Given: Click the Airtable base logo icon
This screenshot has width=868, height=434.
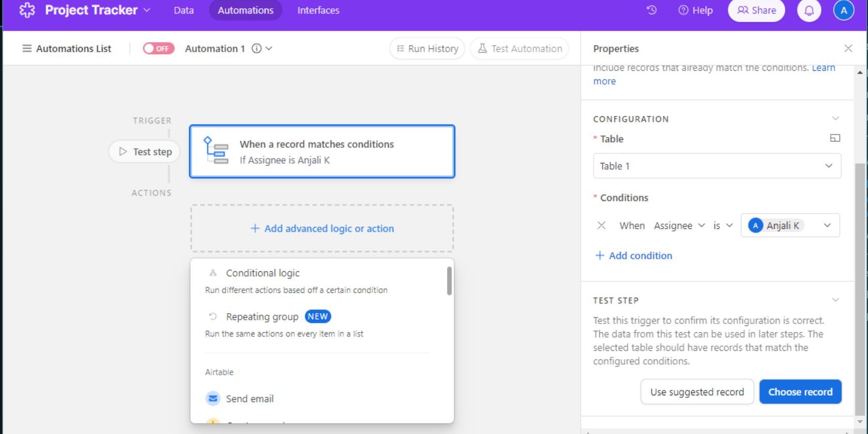Looking at the screenshot, I should coord(27,10).
